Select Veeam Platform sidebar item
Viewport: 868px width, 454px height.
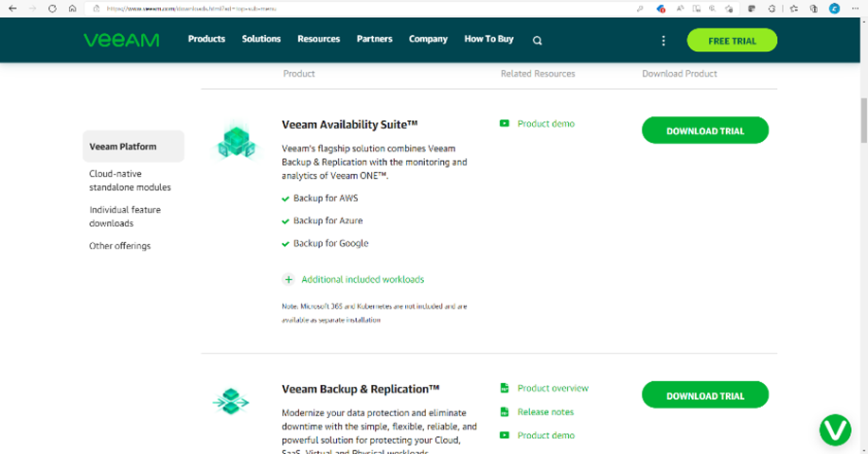[x=133, y=147]
